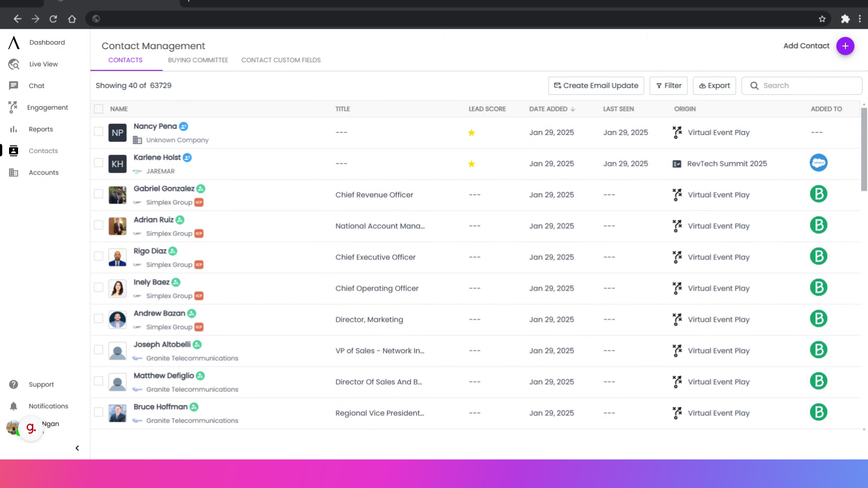The width and height of the screenshot is (868, 488).
Task: Open the Notifications bell icon
Action: (x=14, y=406)
